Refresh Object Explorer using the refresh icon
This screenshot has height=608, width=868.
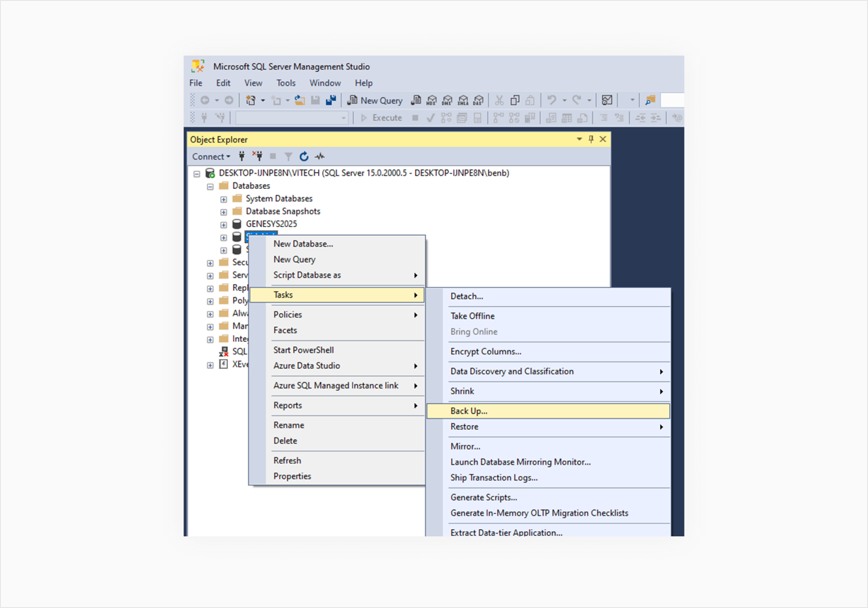tap(304, 156)
